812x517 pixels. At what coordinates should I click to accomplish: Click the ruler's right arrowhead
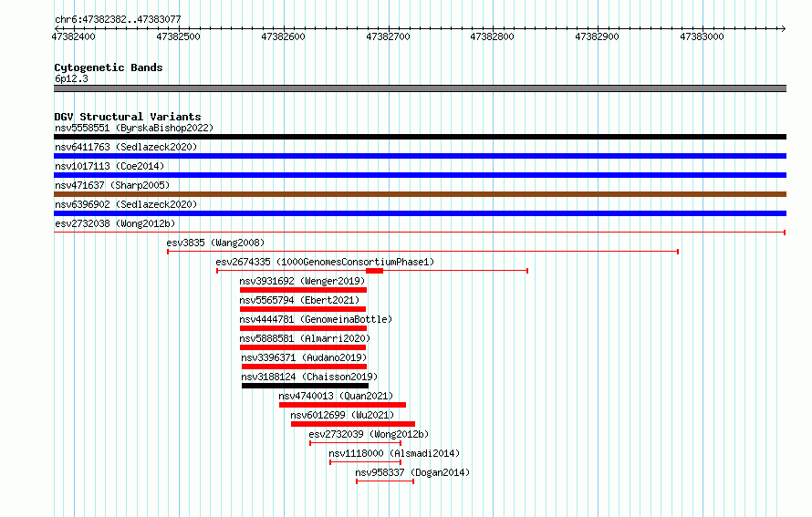[x=783, y=28]
